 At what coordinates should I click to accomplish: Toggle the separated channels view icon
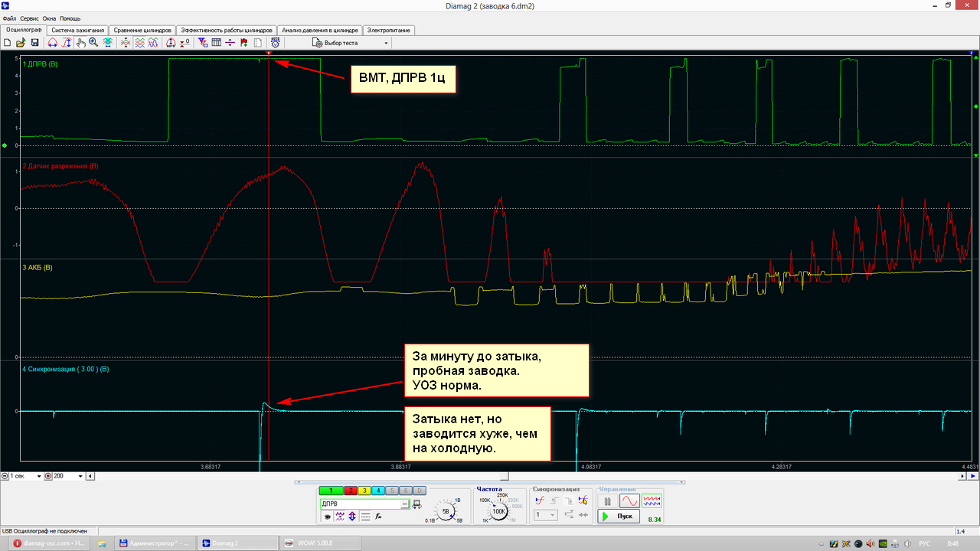140,43
